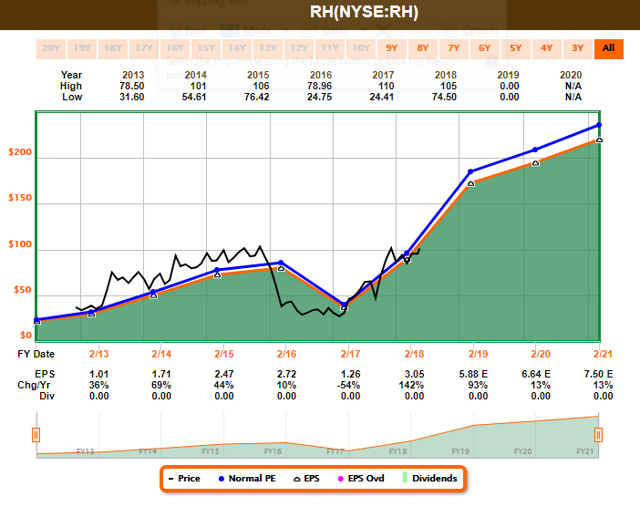Screen dimensions: 640x507
Task: Select the 17Y time range tab
Action: [144, 49]
